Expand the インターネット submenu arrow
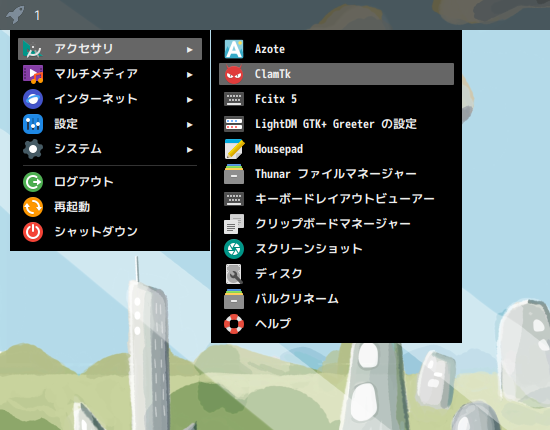The image size is (550, 430). 190,100
